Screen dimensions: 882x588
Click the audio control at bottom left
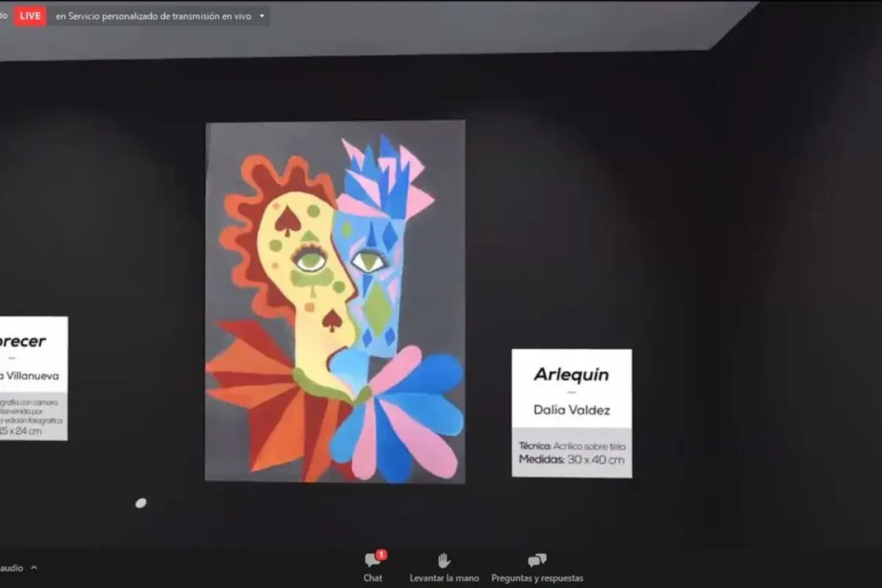click(11, 567)
